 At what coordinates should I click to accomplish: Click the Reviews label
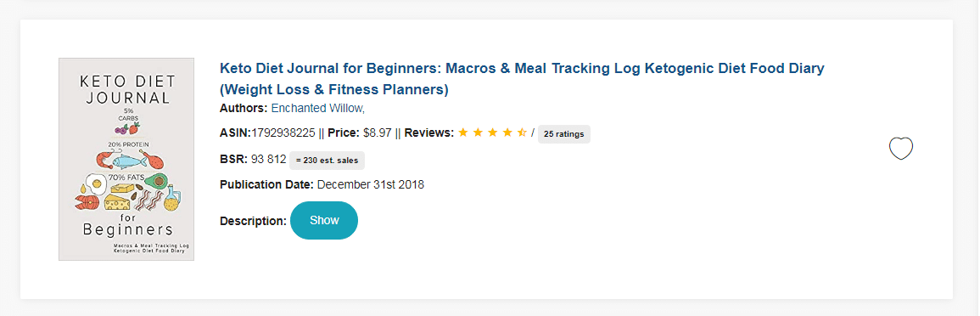(429, 133)
